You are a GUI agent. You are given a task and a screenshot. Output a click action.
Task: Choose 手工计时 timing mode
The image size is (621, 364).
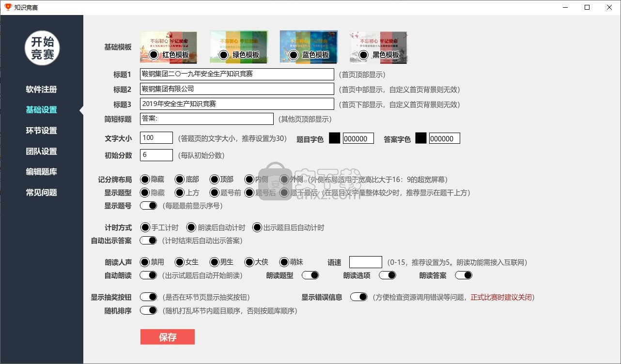(144, 227)
